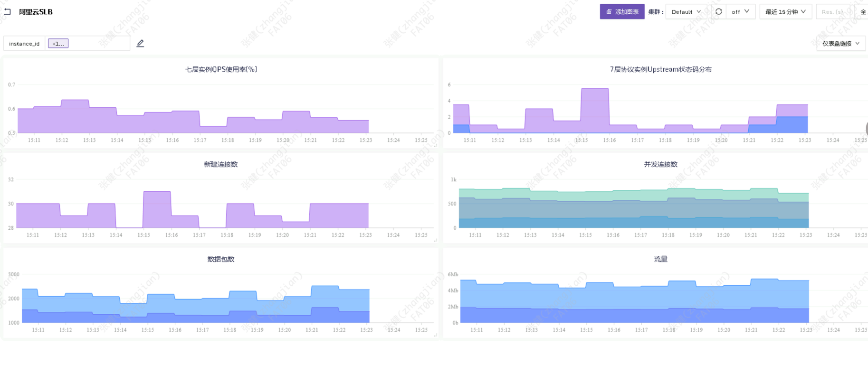
Task: Expand the 仪表盘链接 dropdown
Action: click(840, 44)
